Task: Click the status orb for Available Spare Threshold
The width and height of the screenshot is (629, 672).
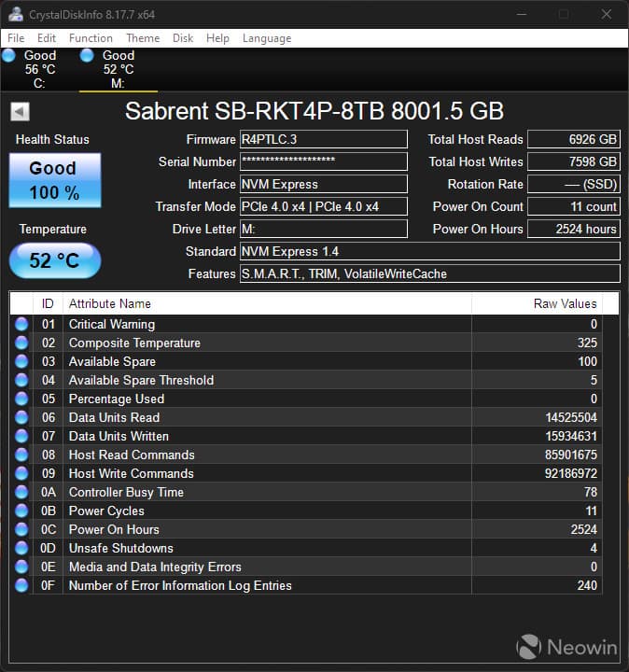Action: coord(21,380)
